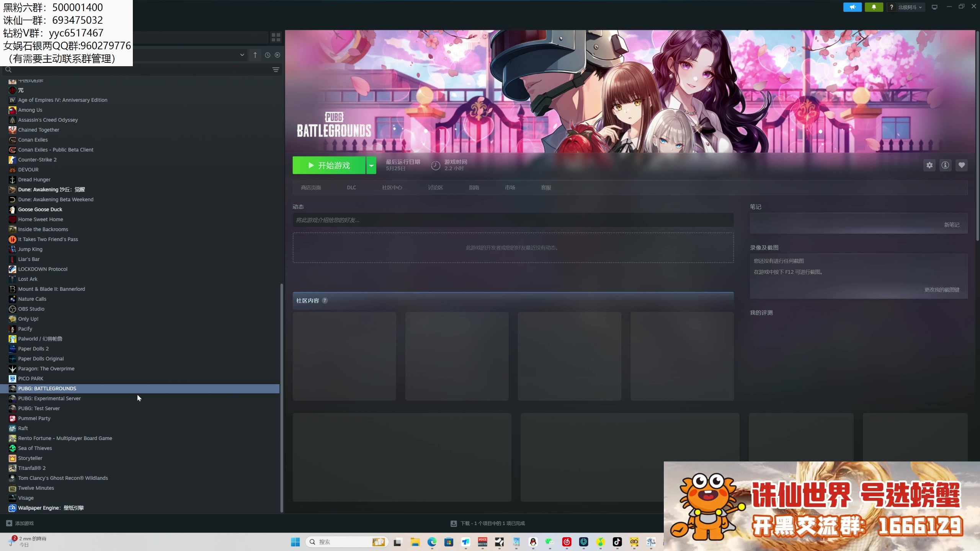
Task: Enter Big Picture mode via monitor icon
Action: point(934,7)
